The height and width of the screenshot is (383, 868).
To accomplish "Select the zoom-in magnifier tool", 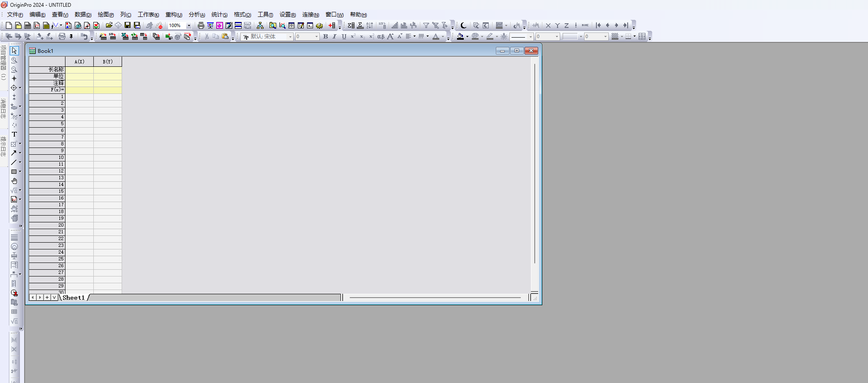I will tap(14, 60).
